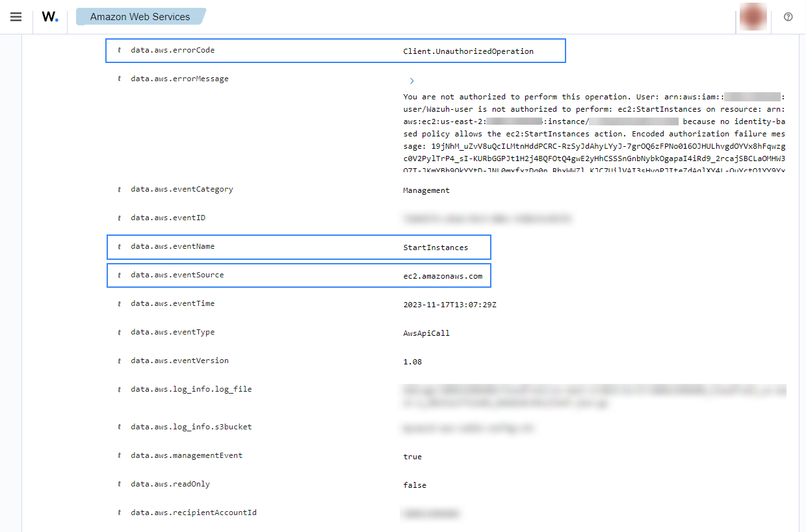Viewport: 806px width, 532px height.
Task: Open the user avatar menu
Action: pyautogui.click(x=753, y=17)
